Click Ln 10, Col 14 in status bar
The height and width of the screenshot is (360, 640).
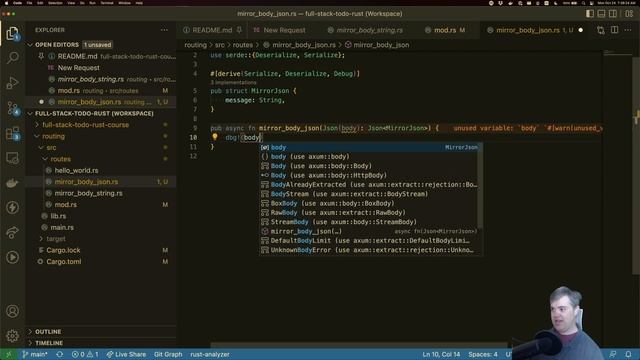click(441, 354)
